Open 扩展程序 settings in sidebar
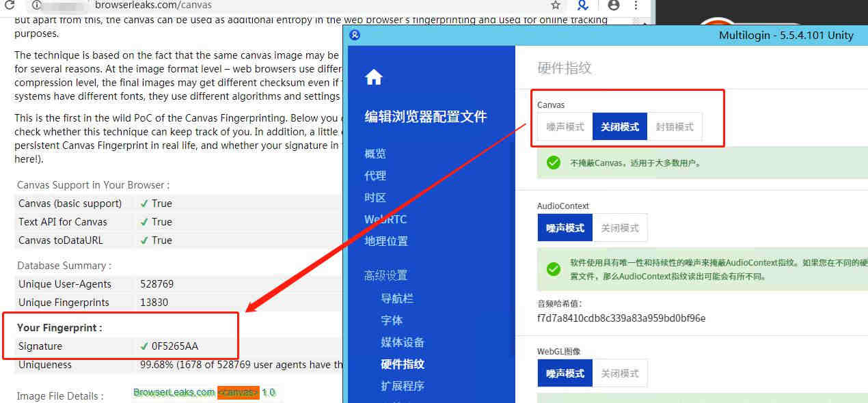868x403 pixels. click(x=403, y=386)
